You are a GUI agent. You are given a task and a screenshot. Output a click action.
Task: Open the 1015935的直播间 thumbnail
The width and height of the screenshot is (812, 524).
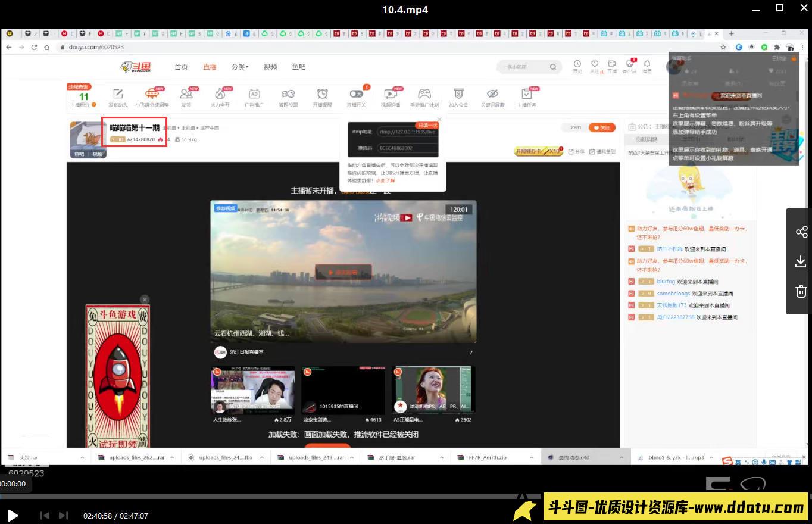343,390
